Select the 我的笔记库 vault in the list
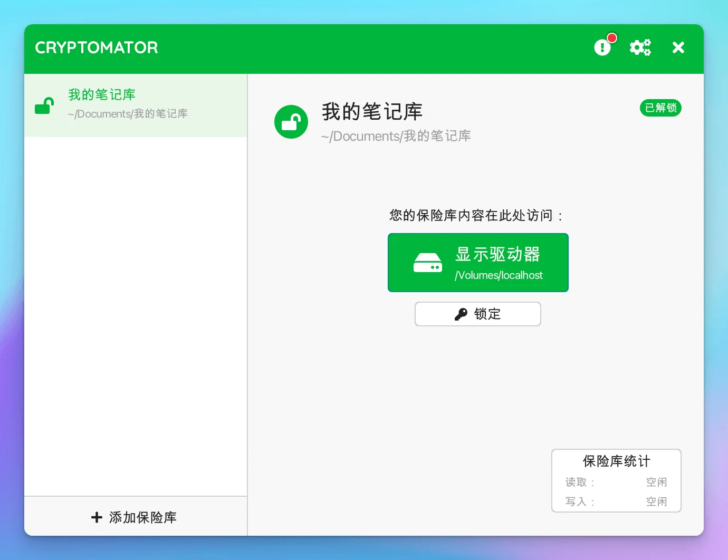 [136, 105]
